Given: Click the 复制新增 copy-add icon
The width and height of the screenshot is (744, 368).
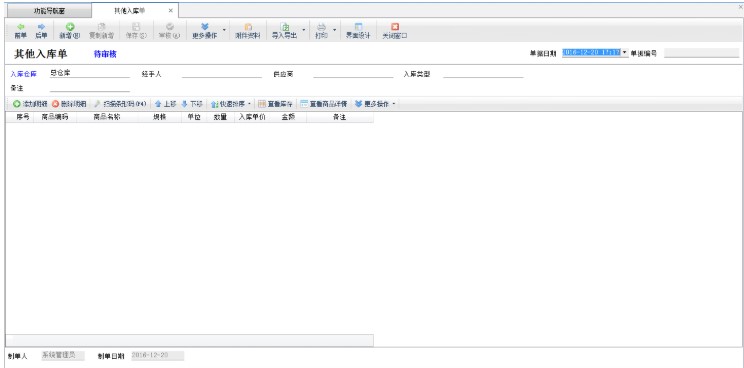Looking at the screenshot, I should (101, 27).
